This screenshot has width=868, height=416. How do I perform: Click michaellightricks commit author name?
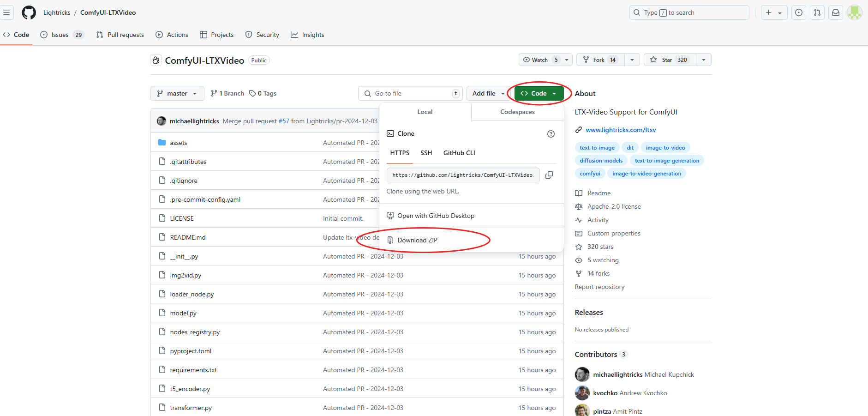[x=194, y=121]
